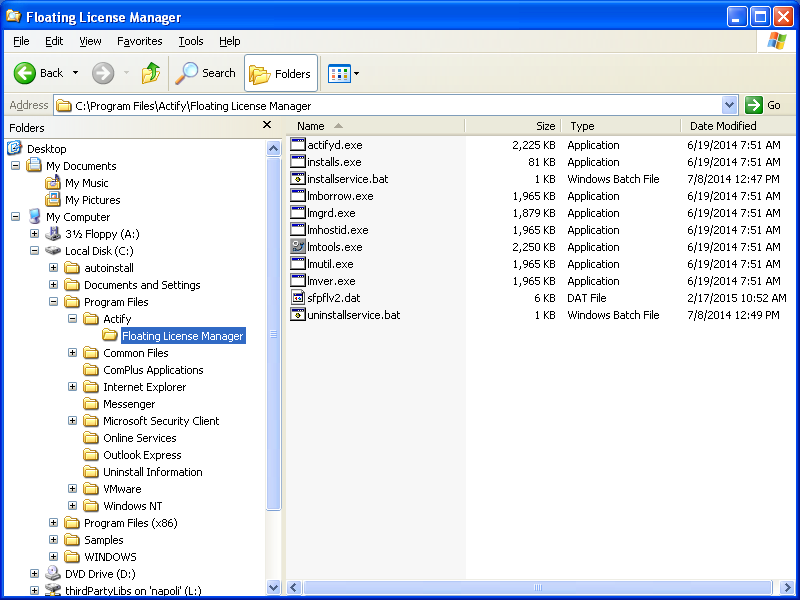
Task: Expand the VMware folder tree node
Action: pyautogui.click(x=73, y=489)
